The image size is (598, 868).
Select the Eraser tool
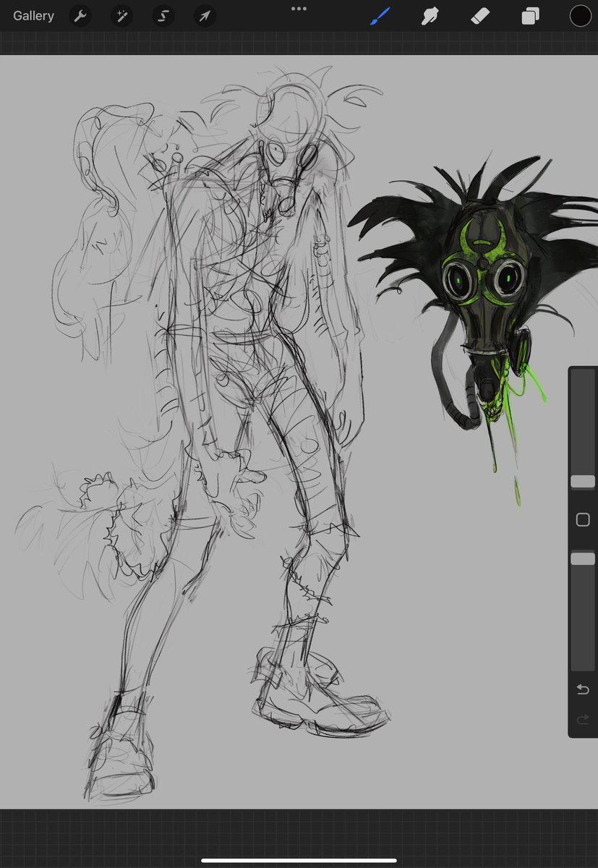coord(480,16)
